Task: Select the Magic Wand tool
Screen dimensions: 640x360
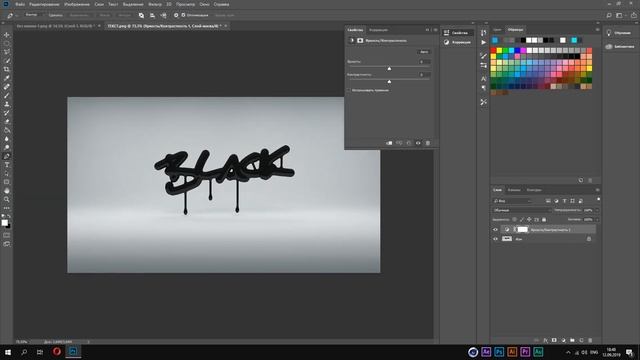Action: click(7, 61)
